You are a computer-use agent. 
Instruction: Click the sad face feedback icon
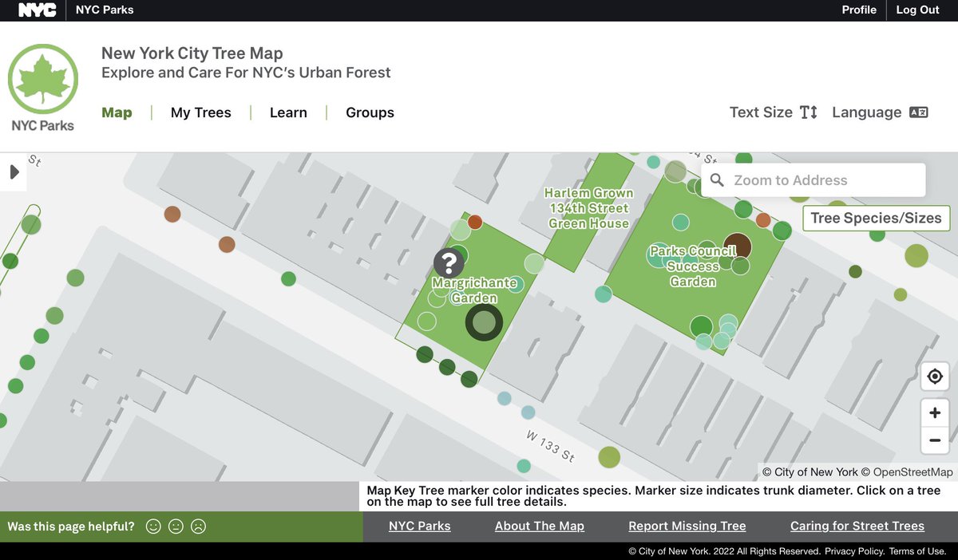pos(198,526)
